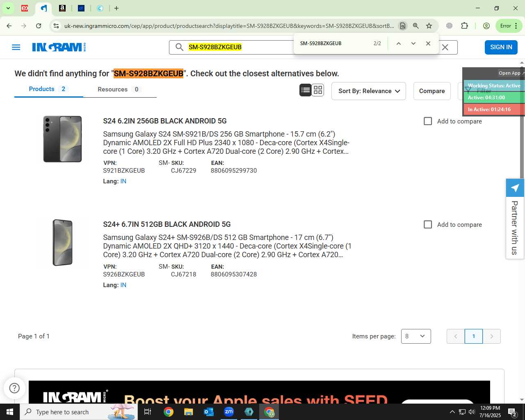525x420 pixels.
Task: Go to previous find-in-page match
Action: click(398, 43)
